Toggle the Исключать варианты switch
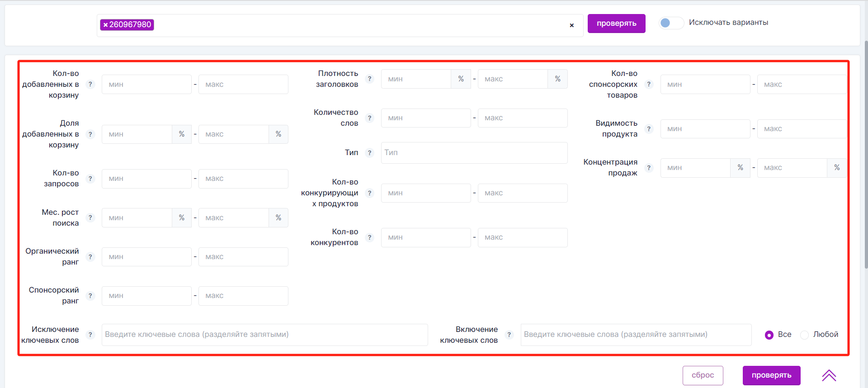Viewport: 868px width, 388px height. click(x=671, y=23)
